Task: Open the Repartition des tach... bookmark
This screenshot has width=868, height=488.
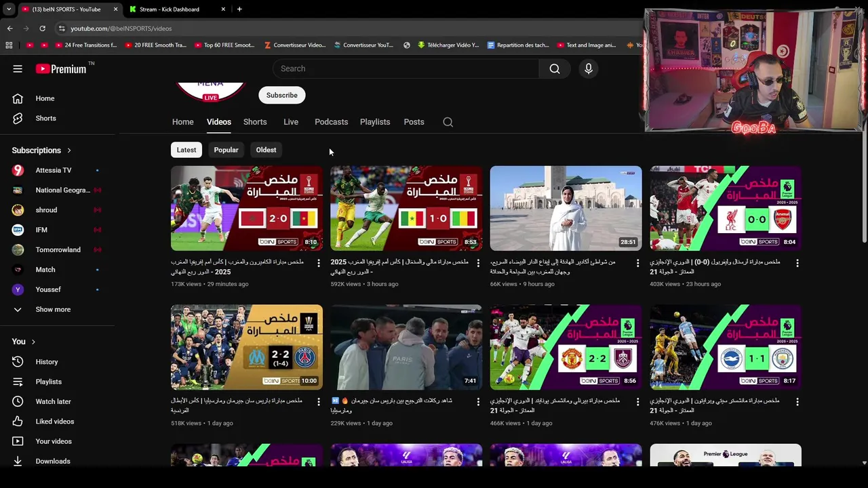Action: coord(519,45)
